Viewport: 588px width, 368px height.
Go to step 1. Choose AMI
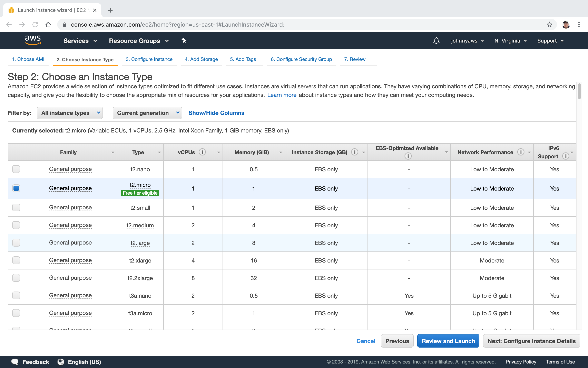pos(28,59)
